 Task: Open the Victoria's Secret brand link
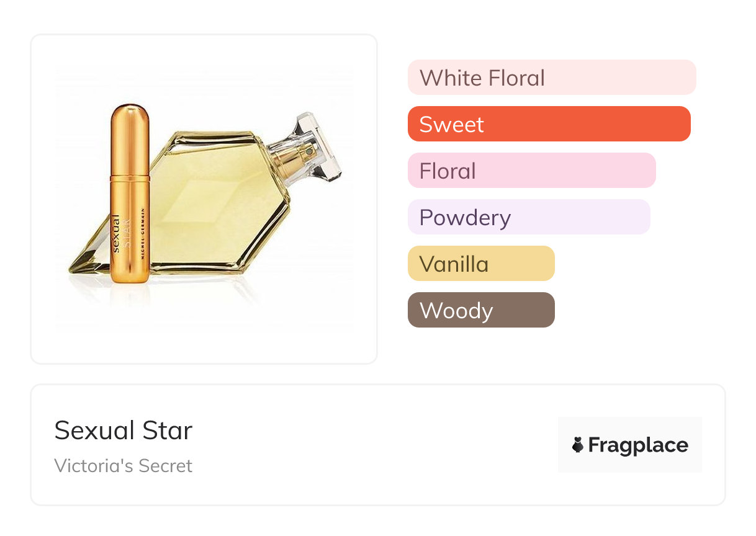coord(124,465)
